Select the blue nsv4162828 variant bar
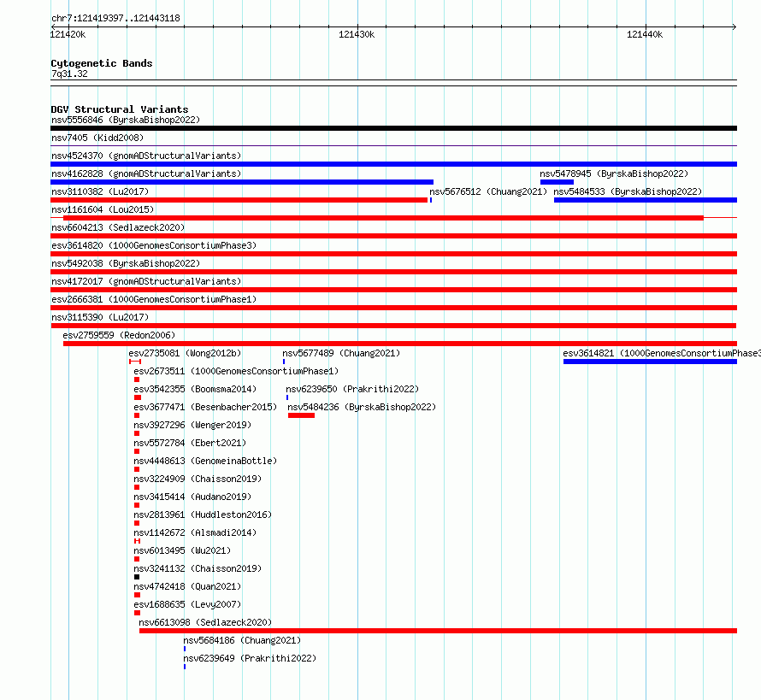Screen dimensions: 761x700 242,182
